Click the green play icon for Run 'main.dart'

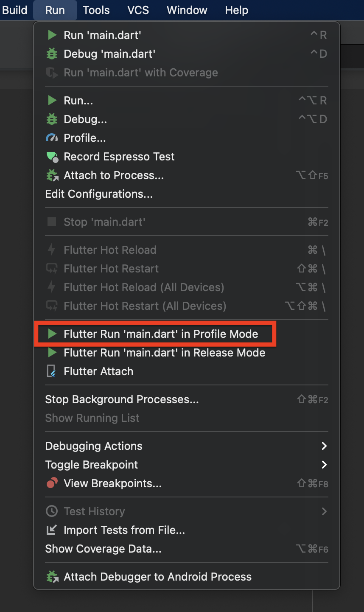pyautogui.click(x=52, y=35)
